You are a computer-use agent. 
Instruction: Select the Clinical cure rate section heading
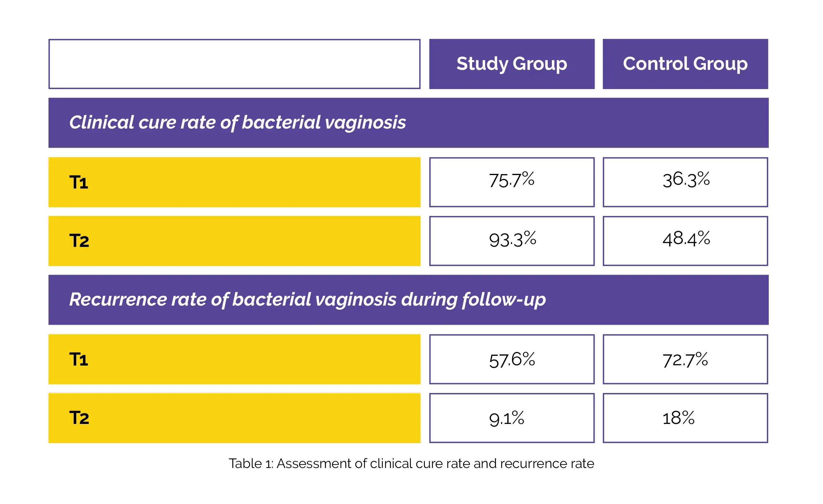click(x=237, y=122)
